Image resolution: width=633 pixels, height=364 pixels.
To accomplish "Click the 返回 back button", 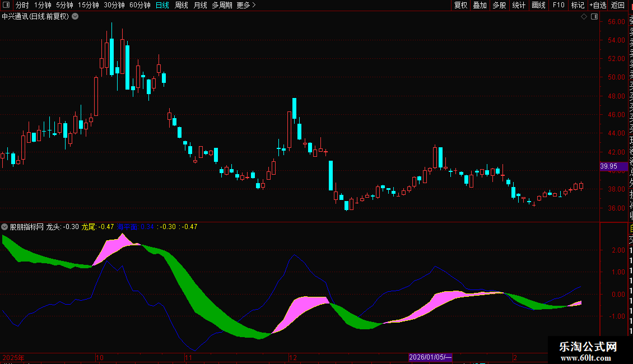I will (618, 5).
